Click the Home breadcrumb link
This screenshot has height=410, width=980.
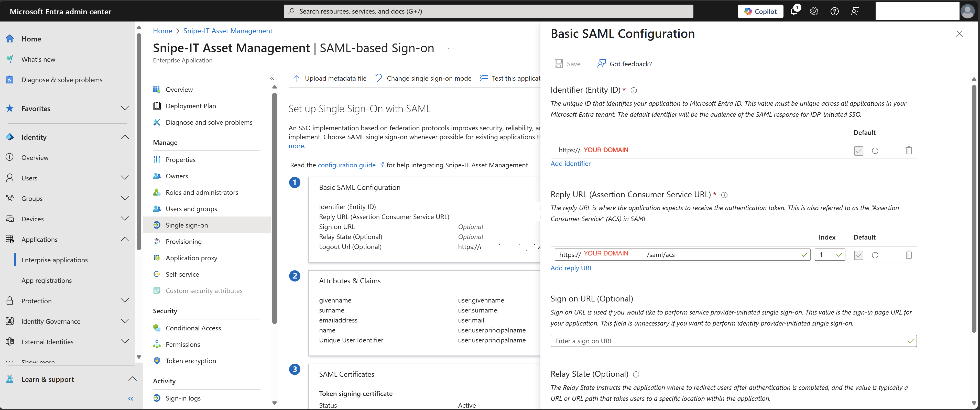(162, 31)
